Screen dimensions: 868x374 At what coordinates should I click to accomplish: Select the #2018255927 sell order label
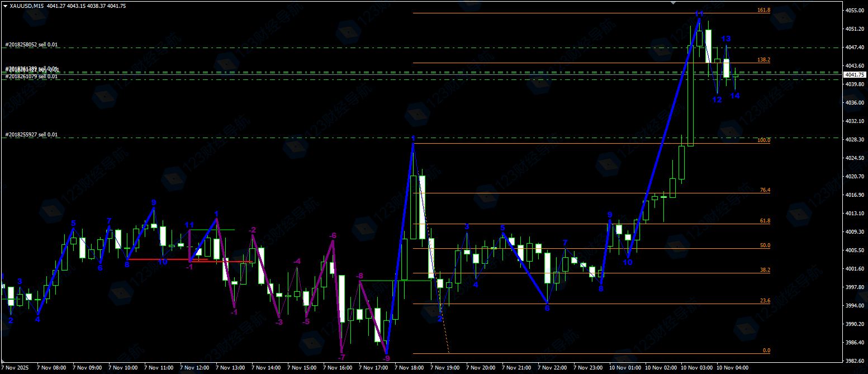(x=31, y=135)
